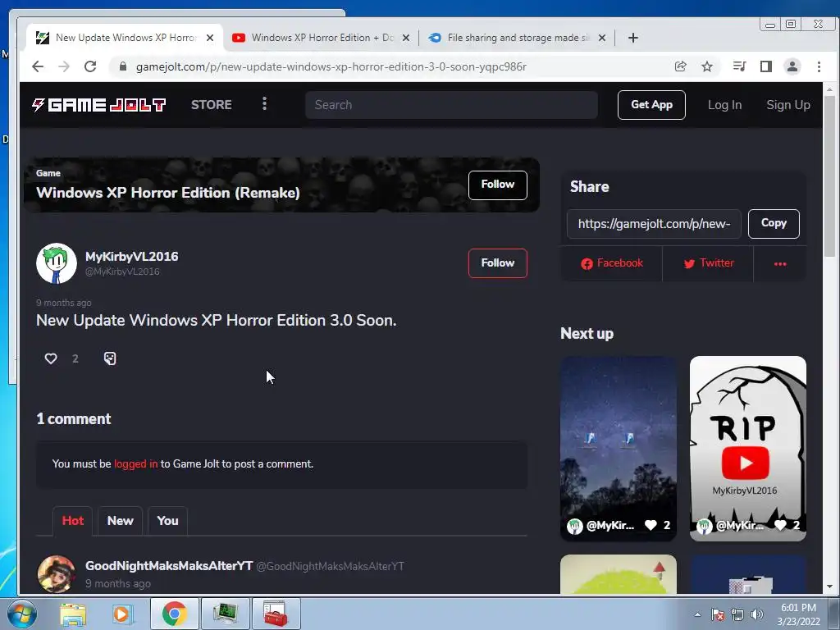The height and width of the screenshot is (630, 840).
Task: Switch to the YouTube Windows XP Horror Edition tab
Action: click(x=322, y=38)
